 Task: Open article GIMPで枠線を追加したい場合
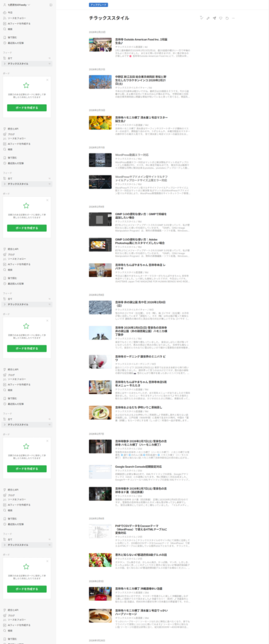141,216
